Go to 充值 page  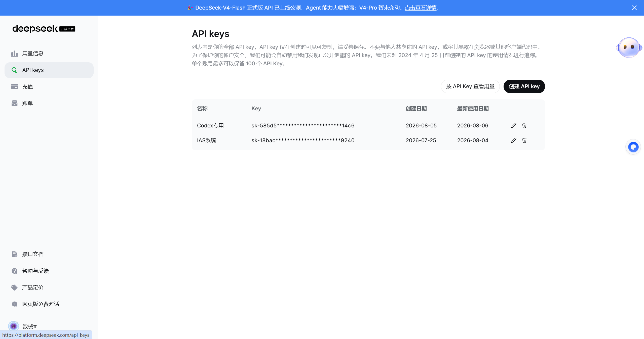click(x=49, y=87)
